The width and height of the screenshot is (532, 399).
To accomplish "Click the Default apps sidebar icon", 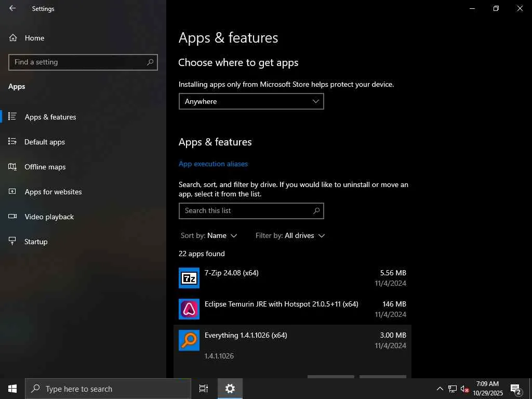I will pyautogui.click(x=12, y=141).
